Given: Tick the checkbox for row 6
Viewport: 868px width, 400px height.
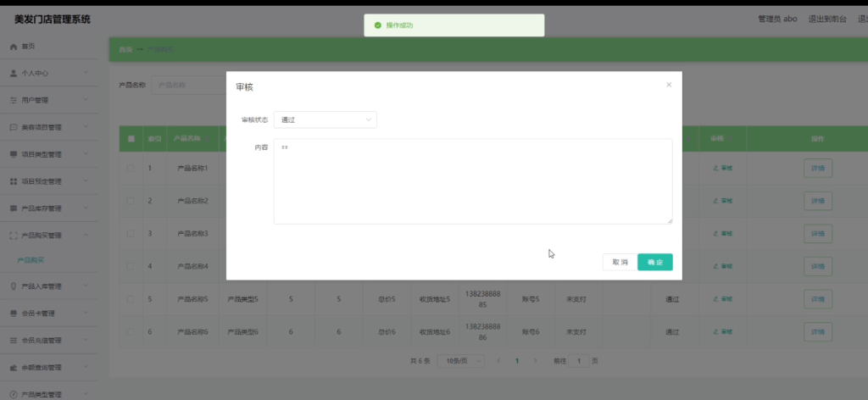Looking at the screenshot, I should tap(131, 332).
